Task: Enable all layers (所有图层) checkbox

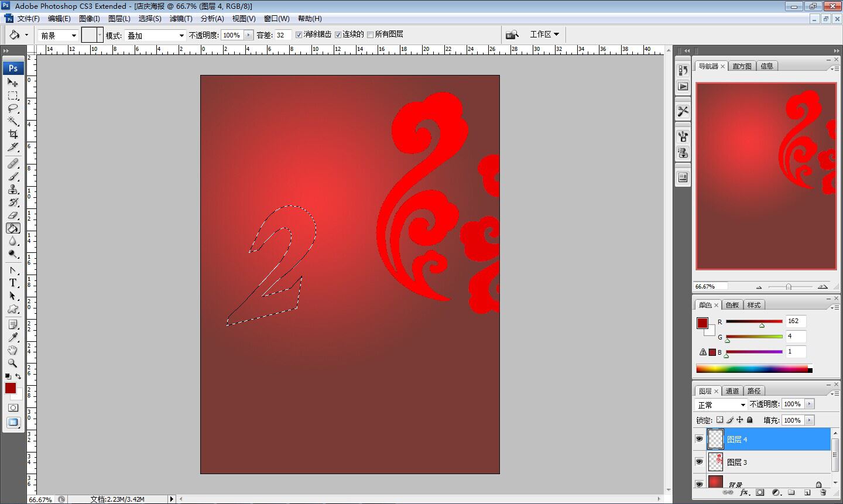Action: 370,35
